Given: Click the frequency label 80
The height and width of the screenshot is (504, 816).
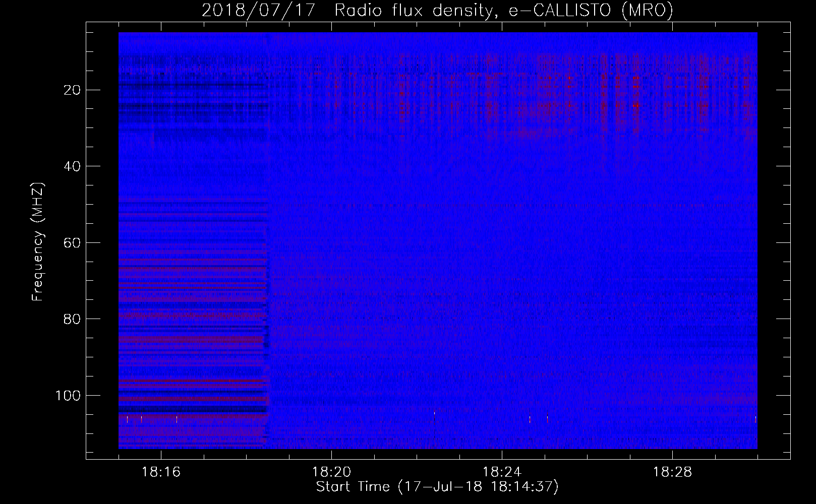Looking at the screenshot, I should pyautogui.click(x=73, y=319).
